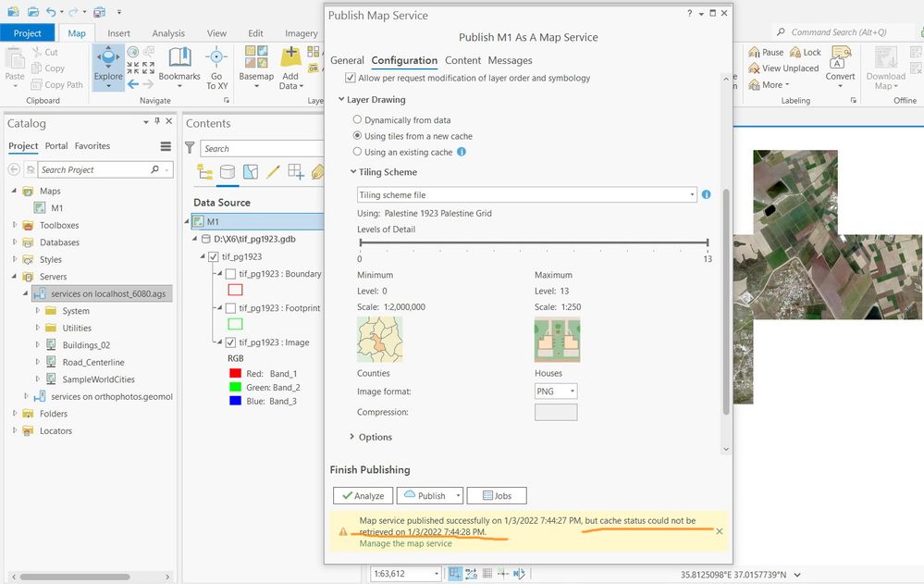Select List By Data Source icon
The image size is (924, 584).
(228, 171)
